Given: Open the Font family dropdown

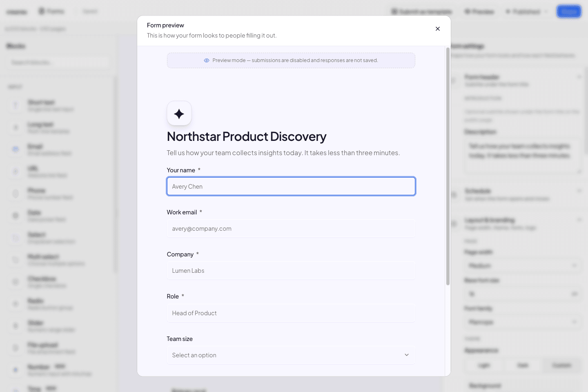Looking at the screenshot, I should click(x=523, y=322).
